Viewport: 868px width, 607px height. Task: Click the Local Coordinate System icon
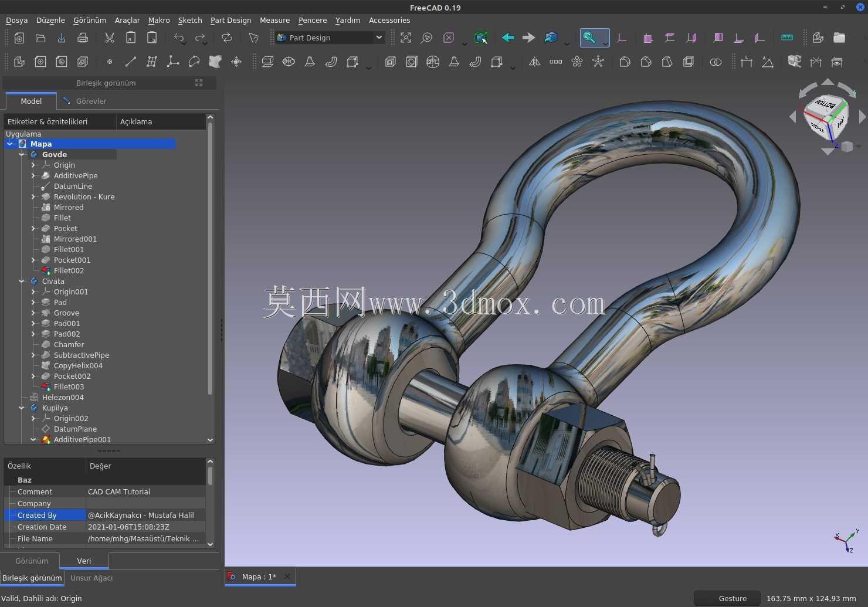(x=173, y=62)
